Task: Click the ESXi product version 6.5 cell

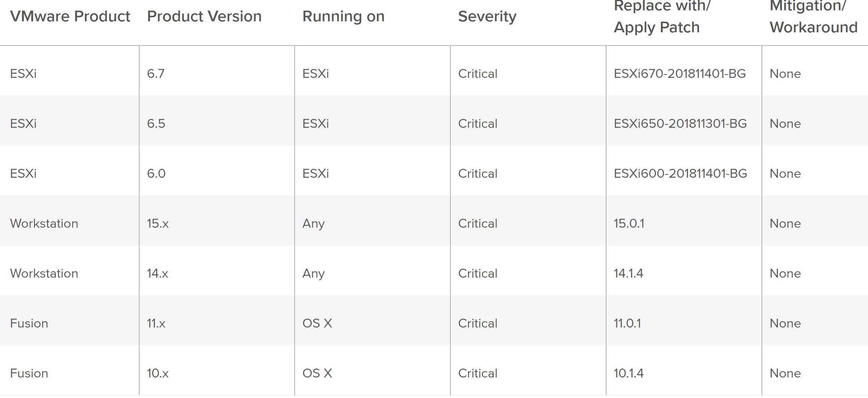Action: click(x=156, y=124)
